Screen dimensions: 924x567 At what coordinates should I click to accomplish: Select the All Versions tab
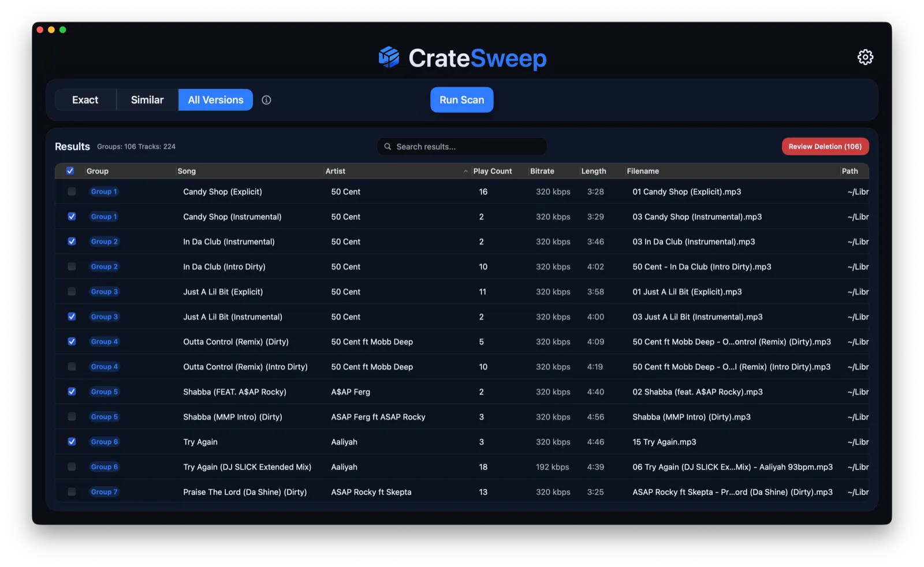pyautogui.click(x=215, y=100)
